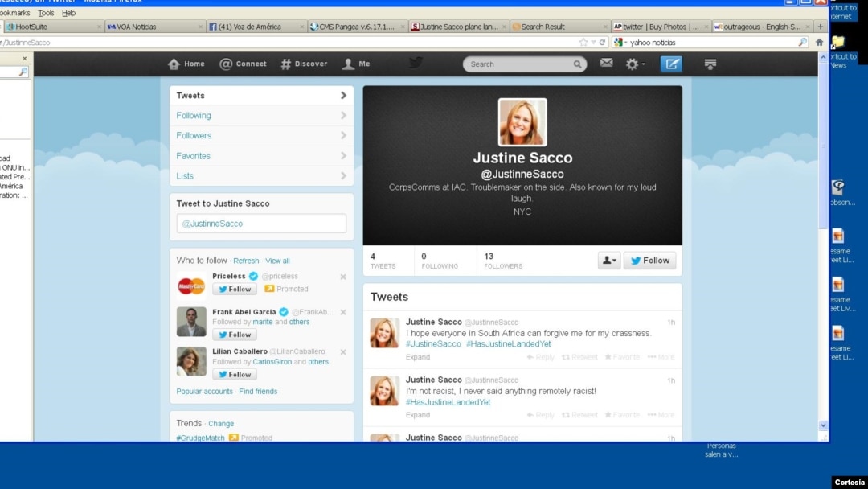Switch to the Search Result tab
Image resolution: width=868 pixels, height=489 pixels.
click(x=560, y=27)
